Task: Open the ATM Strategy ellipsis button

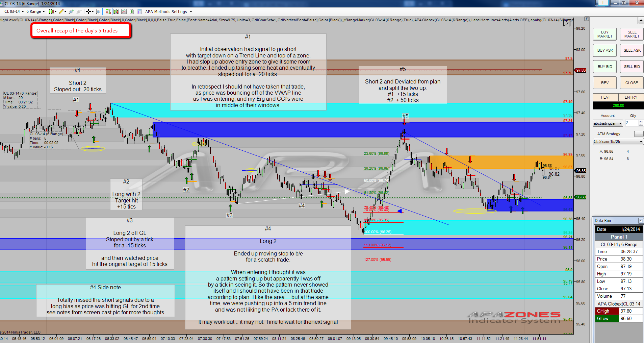Action: coord(639,134)
